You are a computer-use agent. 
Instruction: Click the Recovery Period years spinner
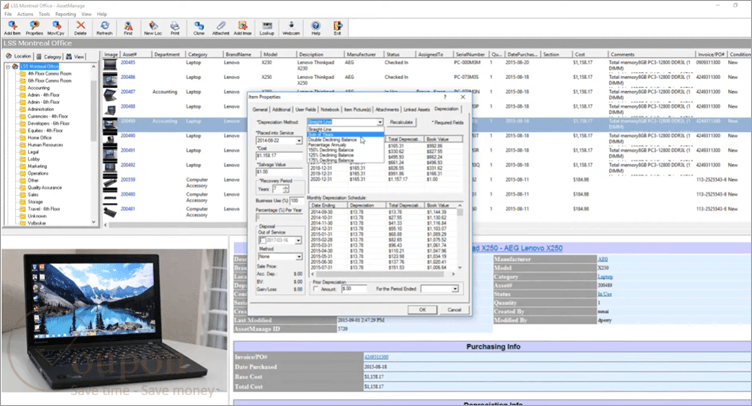click(286, 189)
